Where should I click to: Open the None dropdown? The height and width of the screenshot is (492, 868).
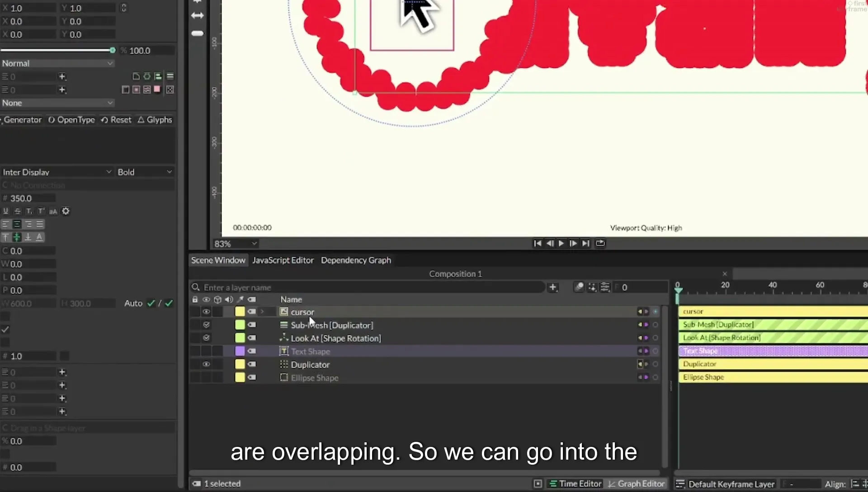(x=57, y=103)
